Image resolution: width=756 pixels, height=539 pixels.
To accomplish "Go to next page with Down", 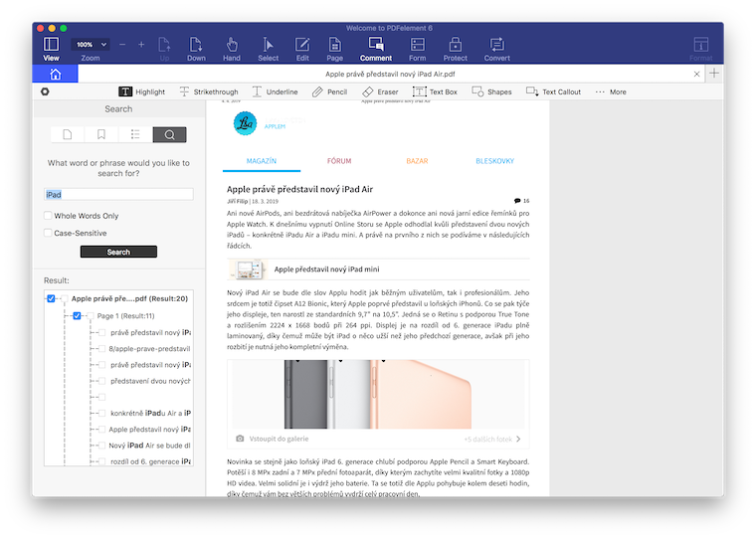I will [x=196, y=49].
